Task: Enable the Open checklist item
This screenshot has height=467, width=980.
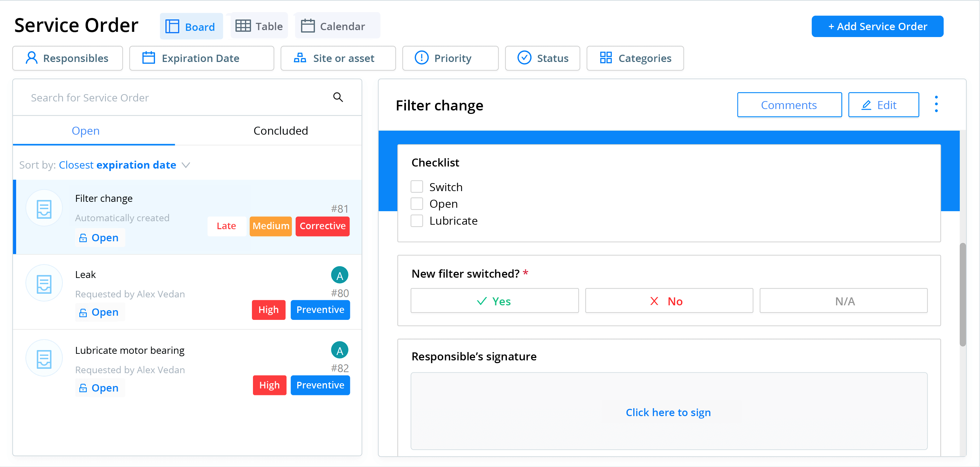Action: point(416,203)
